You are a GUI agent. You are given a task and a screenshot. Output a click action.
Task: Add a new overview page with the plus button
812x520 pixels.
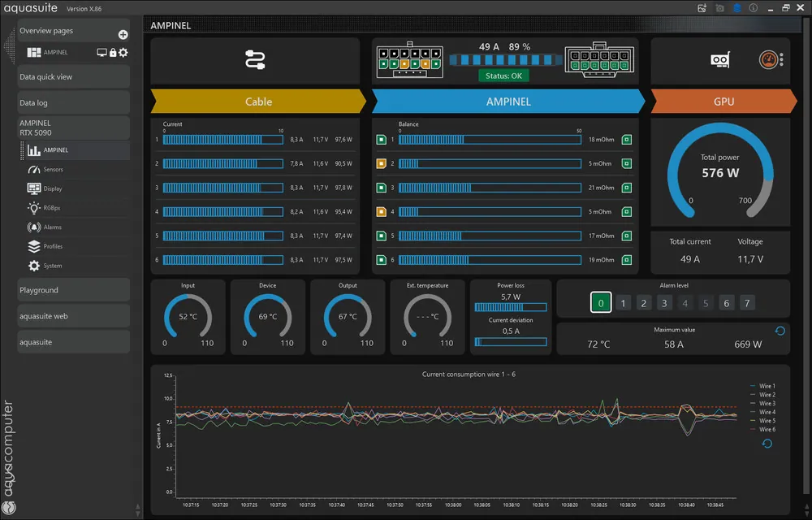(122, 33)
